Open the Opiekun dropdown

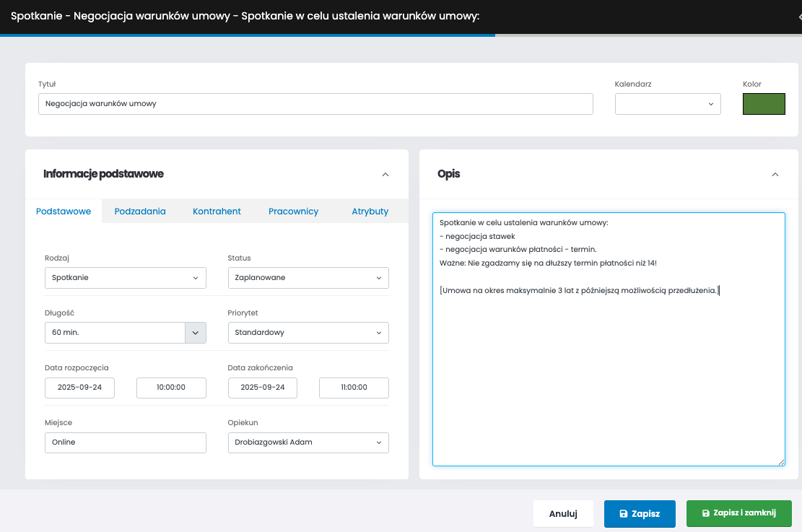[308, 442]
